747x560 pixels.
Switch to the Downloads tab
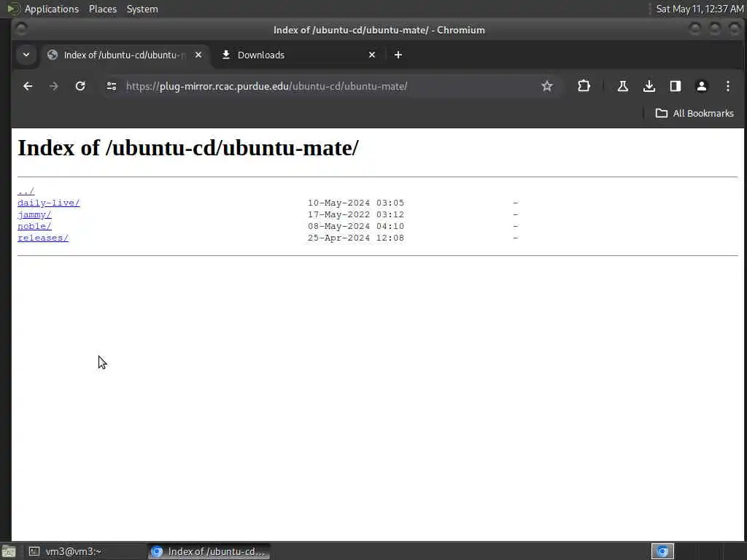click(298, 55)
